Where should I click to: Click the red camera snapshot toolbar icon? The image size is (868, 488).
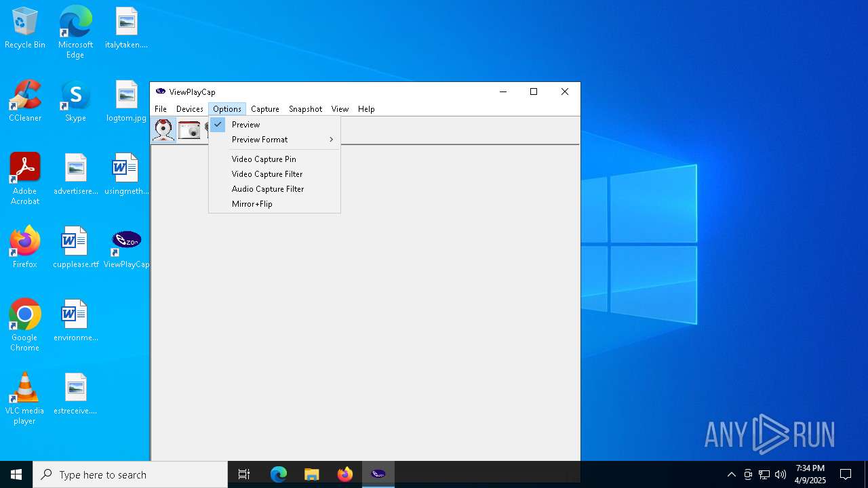click(x=189, y=130)
